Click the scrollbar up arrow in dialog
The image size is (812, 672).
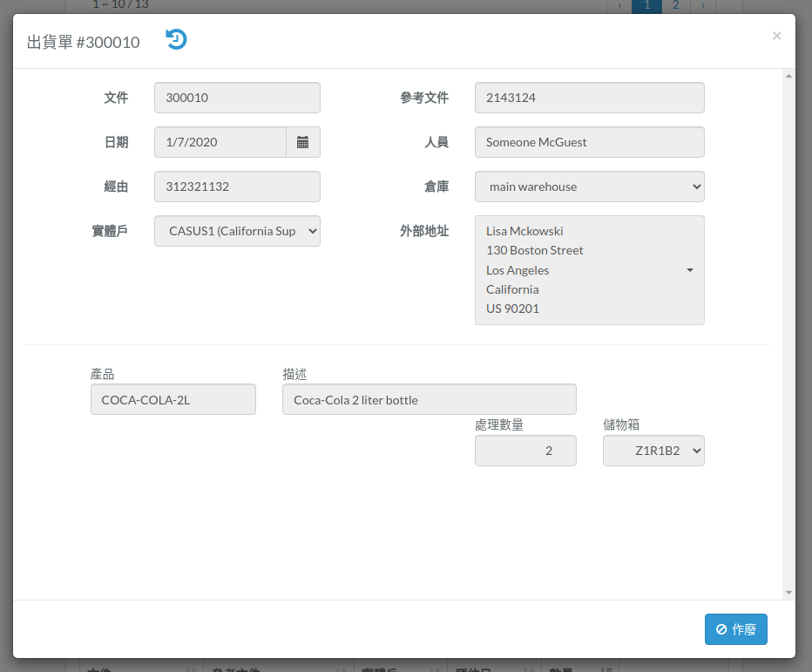click(788, 76)
